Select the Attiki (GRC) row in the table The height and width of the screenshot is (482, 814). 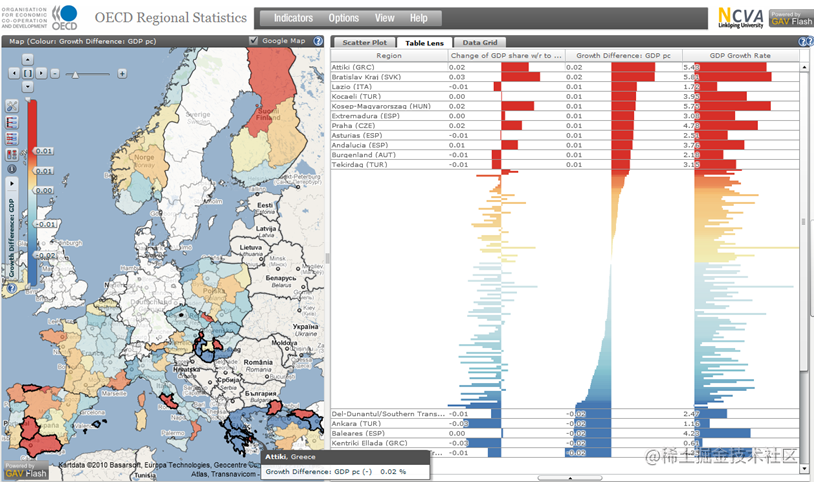click(x=565, y=67)
